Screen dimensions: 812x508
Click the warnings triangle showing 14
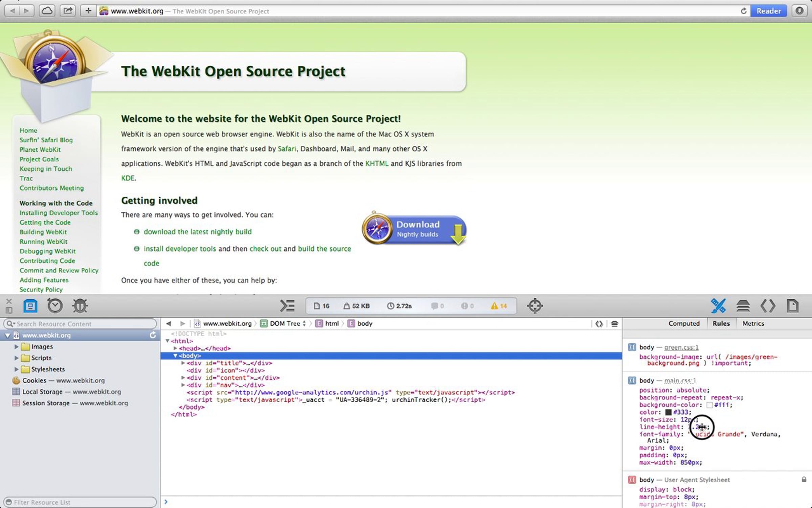coord(499,306)
